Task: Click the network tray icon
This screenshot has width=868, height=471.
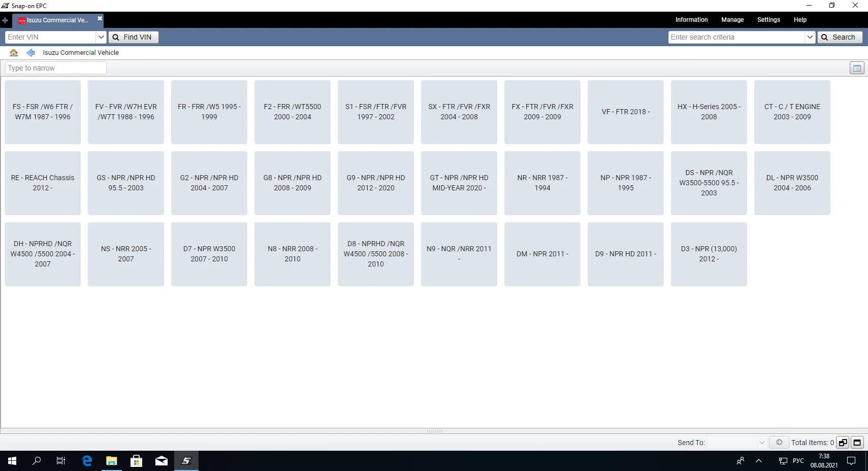Action: point(783,461)
